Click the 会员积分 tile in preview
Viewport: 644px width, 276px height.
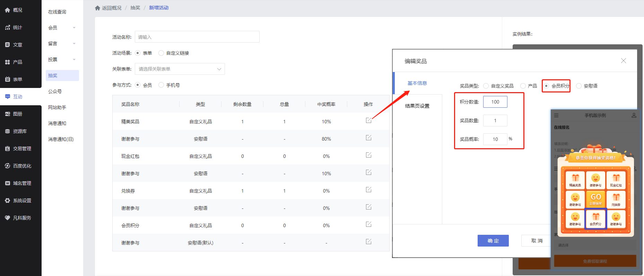pos(596,219)
